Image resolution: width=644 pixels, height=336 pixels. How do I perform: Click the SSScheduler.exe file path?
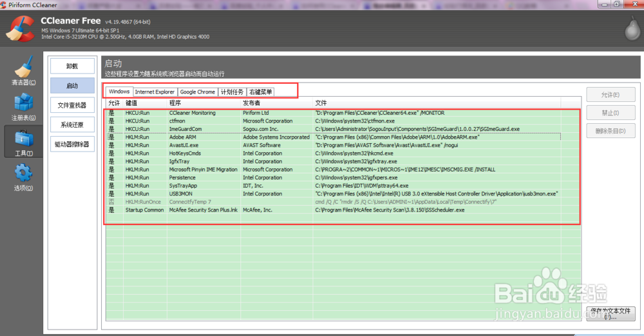point(390,210)
